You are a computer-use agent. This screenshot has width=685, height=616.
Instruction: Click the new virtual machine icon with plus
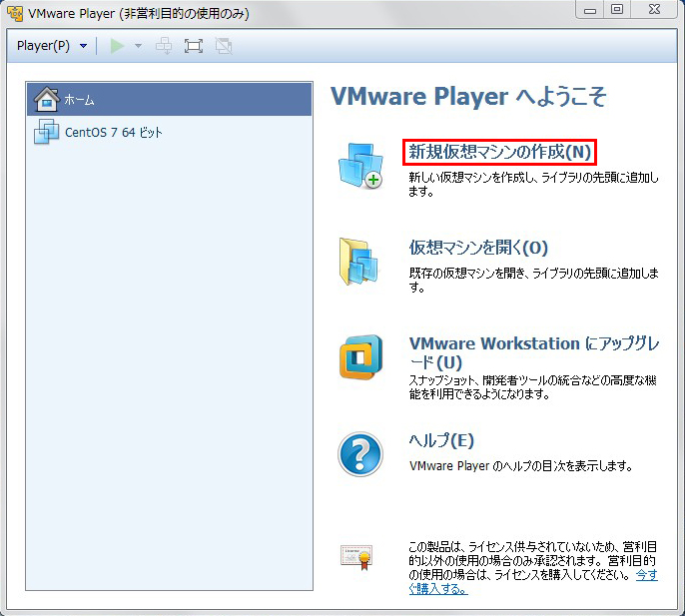pyautogui.click(x=359, y=166)
